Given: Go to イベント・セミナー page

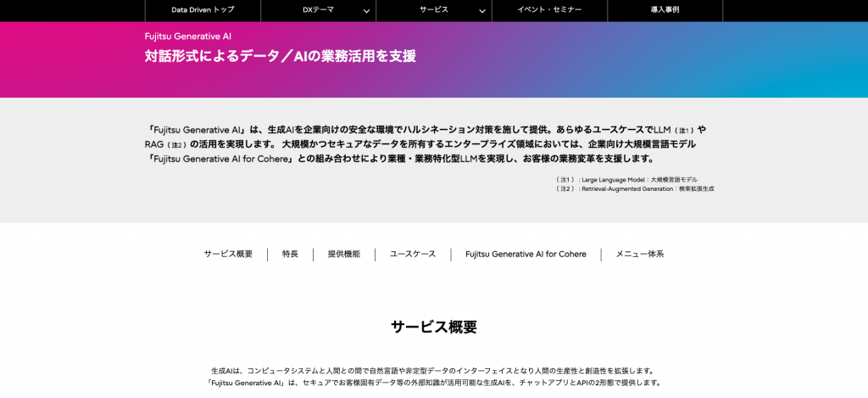Looking at the screenshot, I should tap(549, 10).
